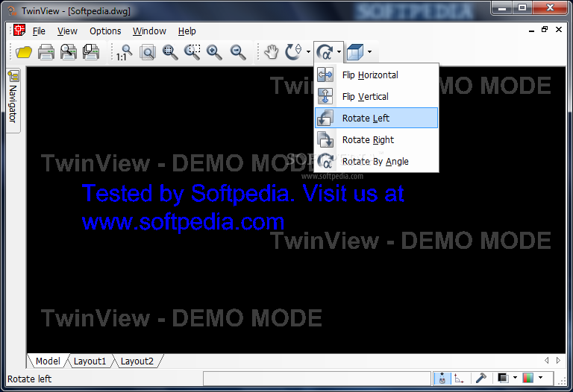Open the View menu
Image resolution: width=573 pixels, height=392 pixels.
tap(67, 31)
